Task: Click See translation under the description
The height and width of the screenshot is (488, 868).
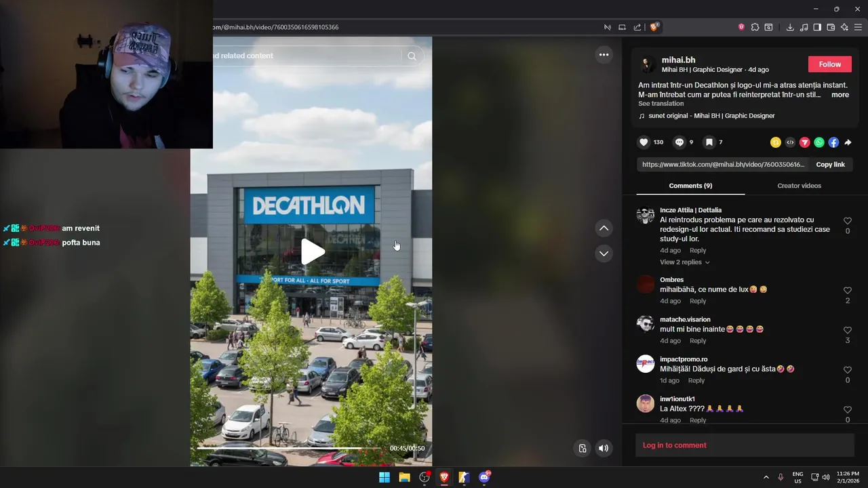Action: 660,104
